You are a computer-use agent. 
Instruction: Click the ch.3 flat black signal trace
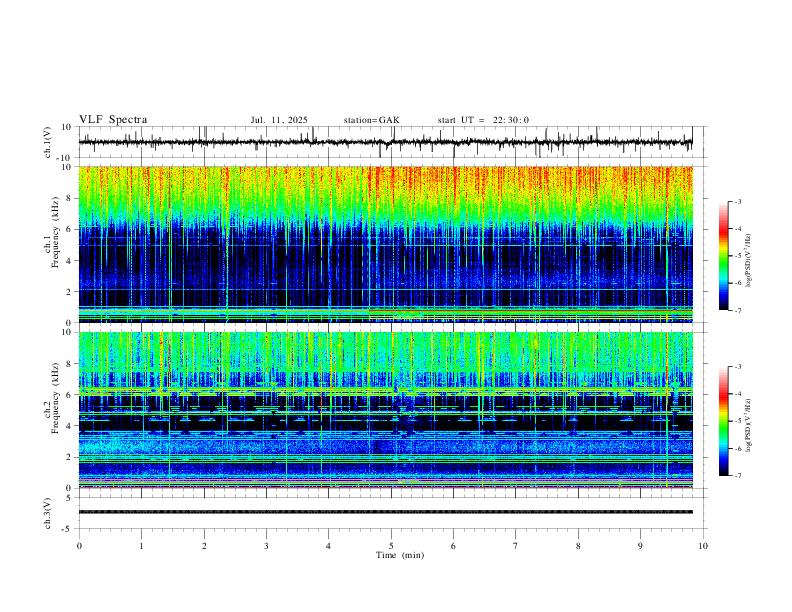point(385,512)
